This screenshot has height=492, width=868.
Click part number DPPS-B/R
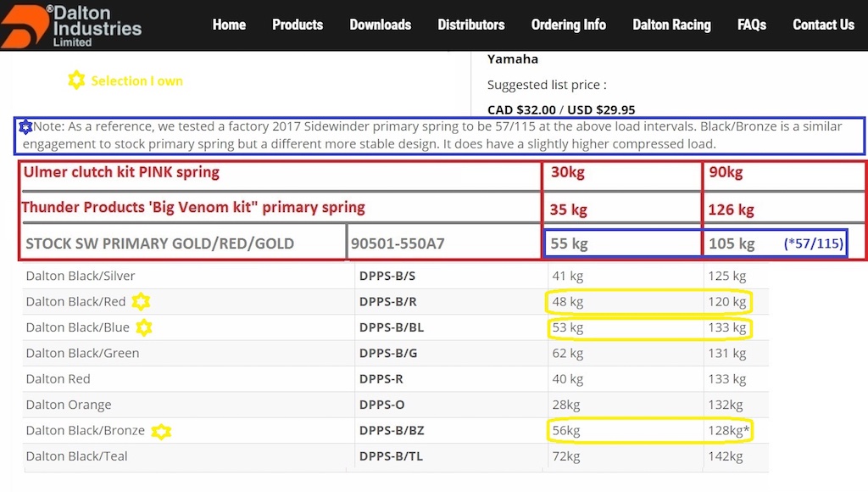[387, 301]
